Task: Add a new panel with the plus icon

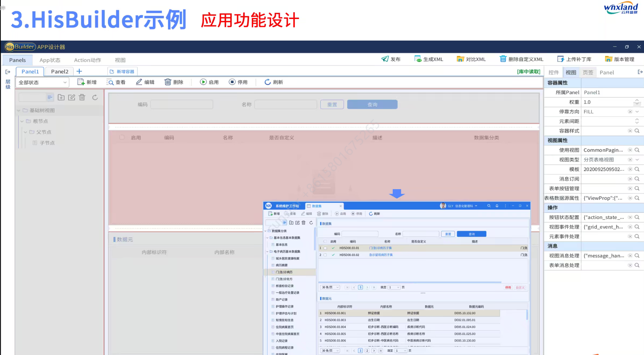Action: (79, 71)
